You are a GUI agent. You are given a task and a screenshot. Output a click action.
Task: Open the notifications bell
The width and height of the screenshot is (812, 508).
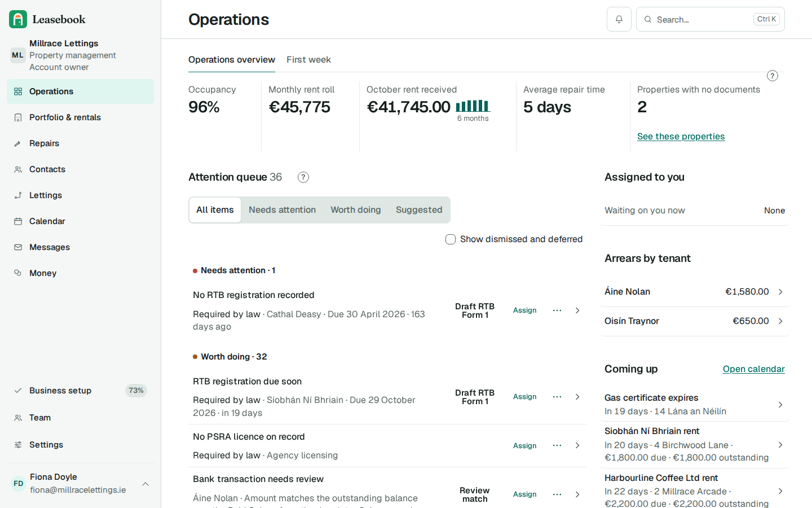pyautogui.click(x=619, y=19)
